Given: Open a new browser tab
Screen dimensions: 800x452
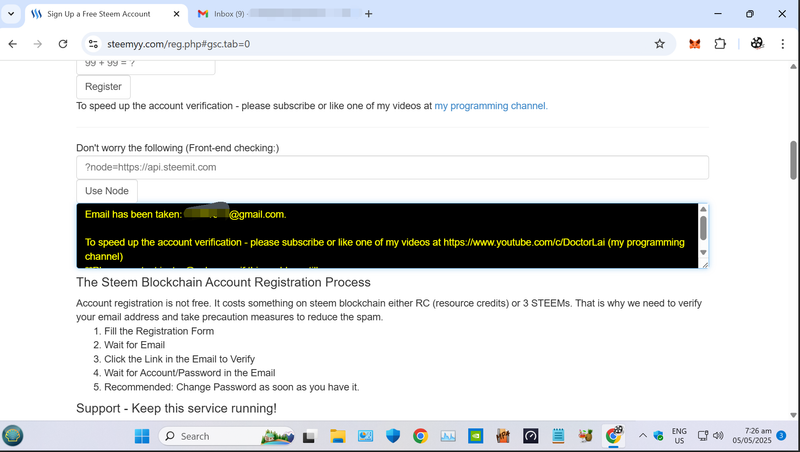Looking at the screenshot, I should (369, 14).
